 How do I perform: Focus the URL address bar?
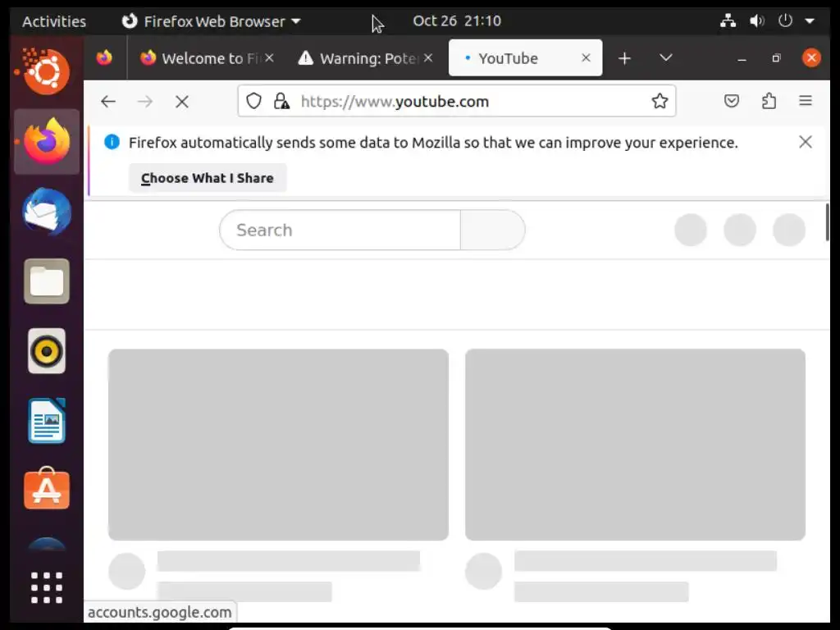click(456, 101)
